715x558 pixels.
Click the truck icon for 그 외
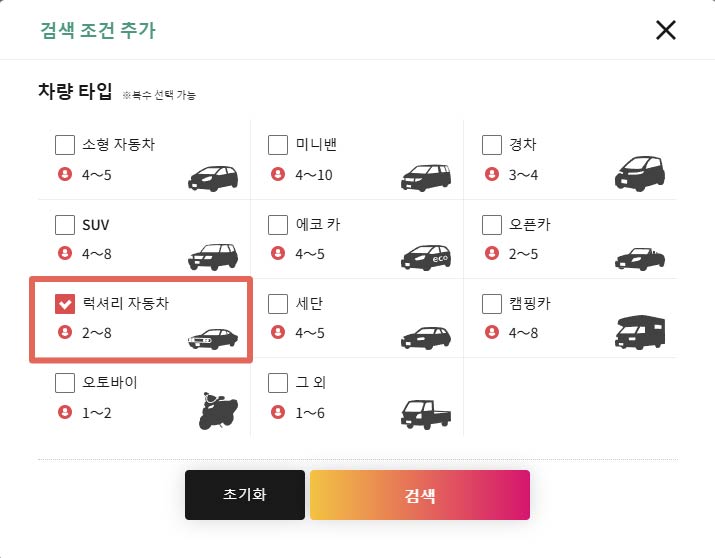[426, 414]
